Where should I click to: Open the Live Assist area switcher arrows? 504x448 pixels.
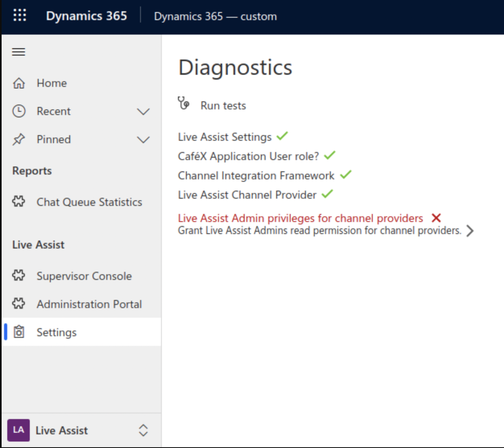pos(143,430)
